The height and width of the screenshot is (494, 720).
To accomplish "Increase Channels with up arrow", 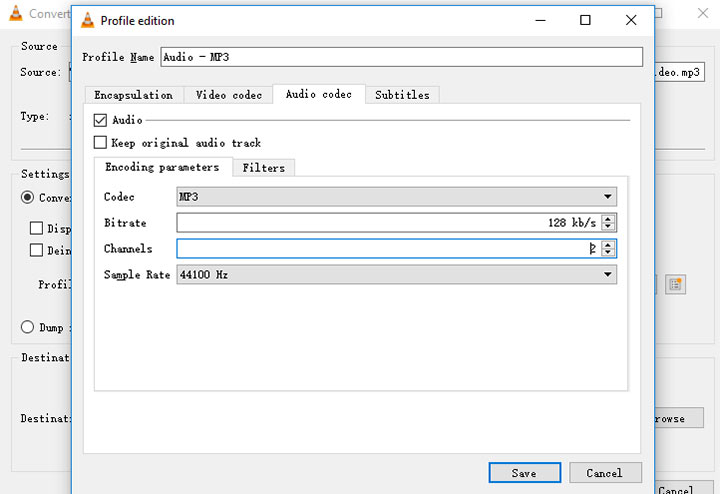I will [608, 245].
